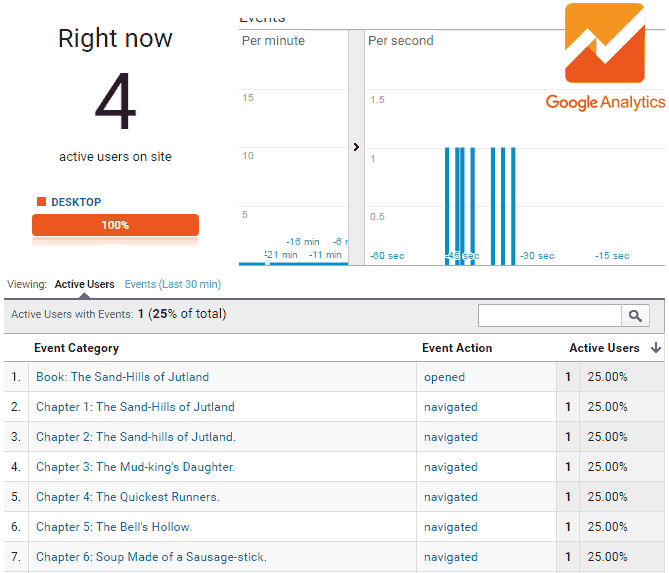Open Chapter 4: The Quickest Runners
Screen dimensions: 669x573
coord(127,497)
